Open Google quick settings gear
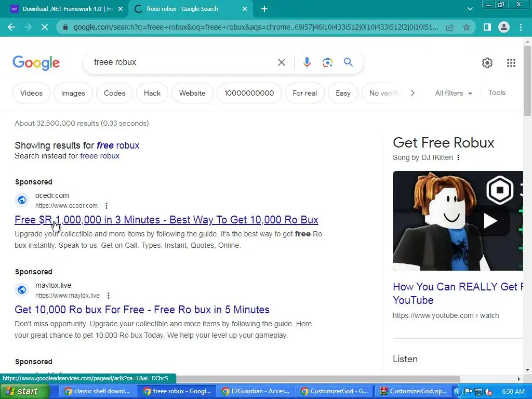 [487, 63]
